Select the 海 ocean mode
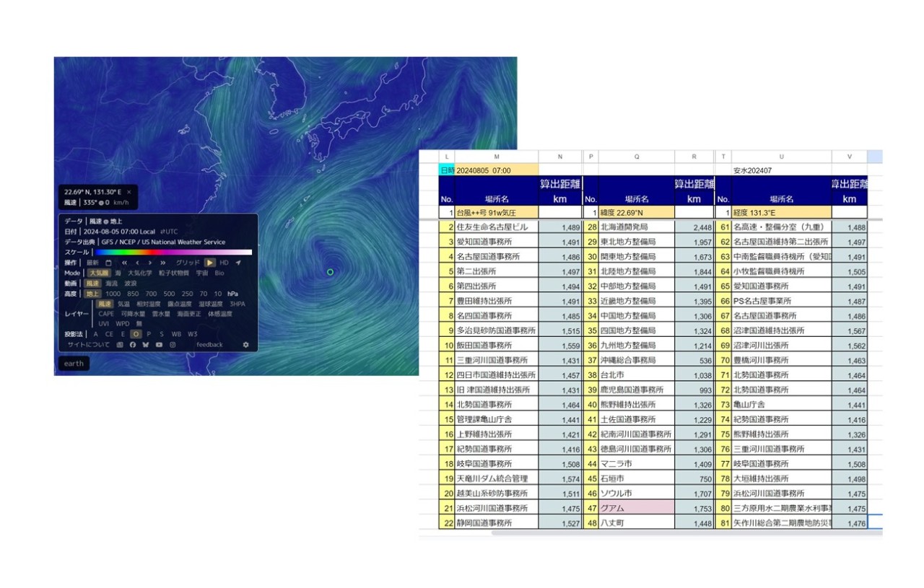The image size is (924, 588). pos(118,273)
